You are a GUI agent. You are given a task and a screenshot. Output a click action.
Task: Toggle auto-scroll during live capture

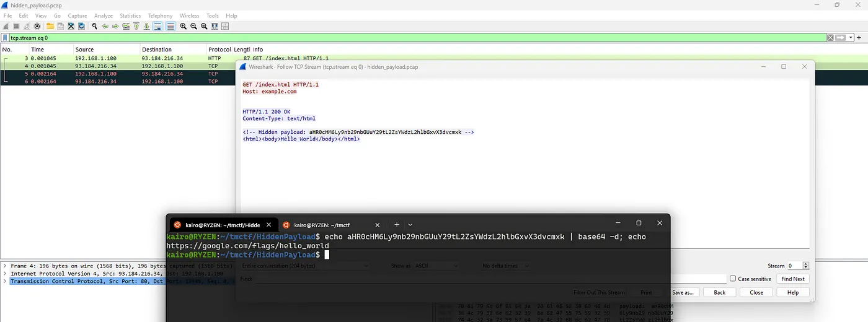pos(157,26)
